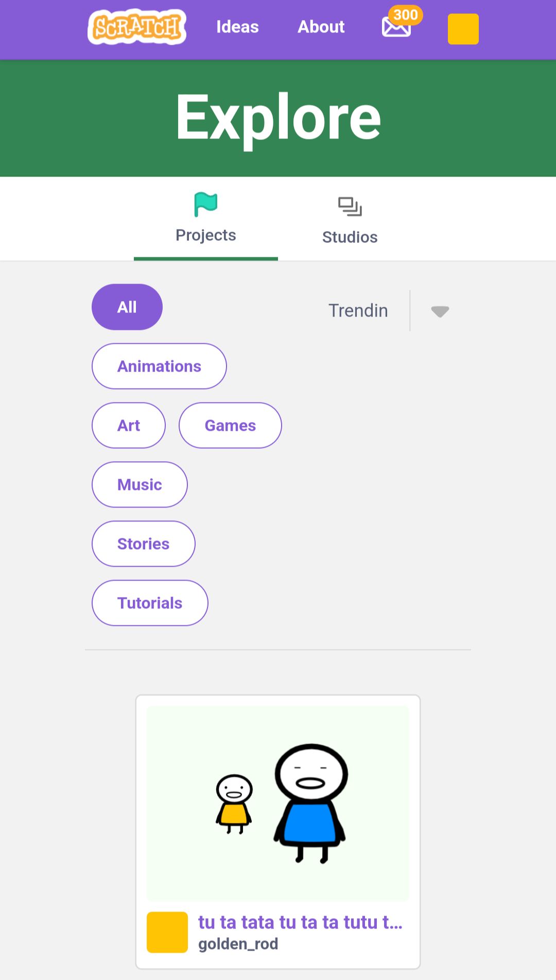Viewport: 556px width, 980px height.
Task: Expand the sort dropdown arrow
Action: click(x=440, y=311)
